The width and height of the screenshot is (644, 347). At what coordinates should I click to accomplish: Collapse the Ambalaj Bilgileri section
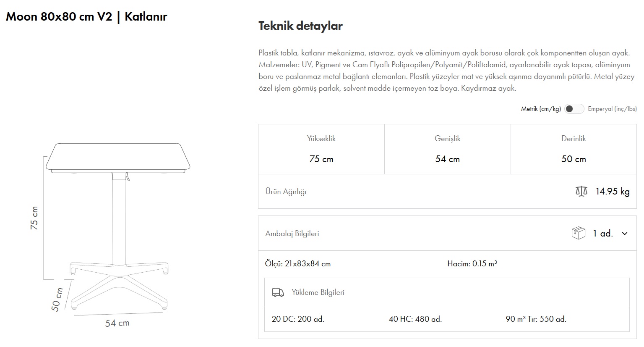[x=292, y=234]
